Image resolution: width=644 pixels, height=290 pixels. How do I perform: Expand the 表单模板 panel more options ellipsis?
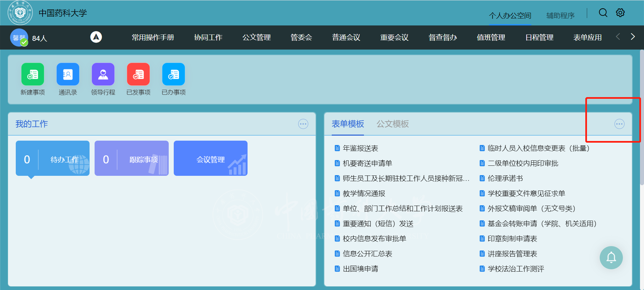pyautogui.click(x=619, y=124)
